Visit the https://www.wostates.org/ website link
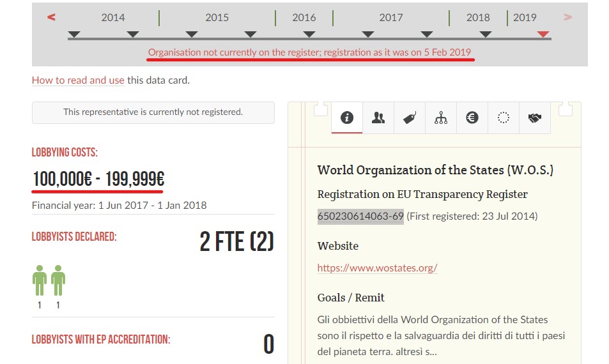This screenshot has height=364, width=609. tap(377, 268)
